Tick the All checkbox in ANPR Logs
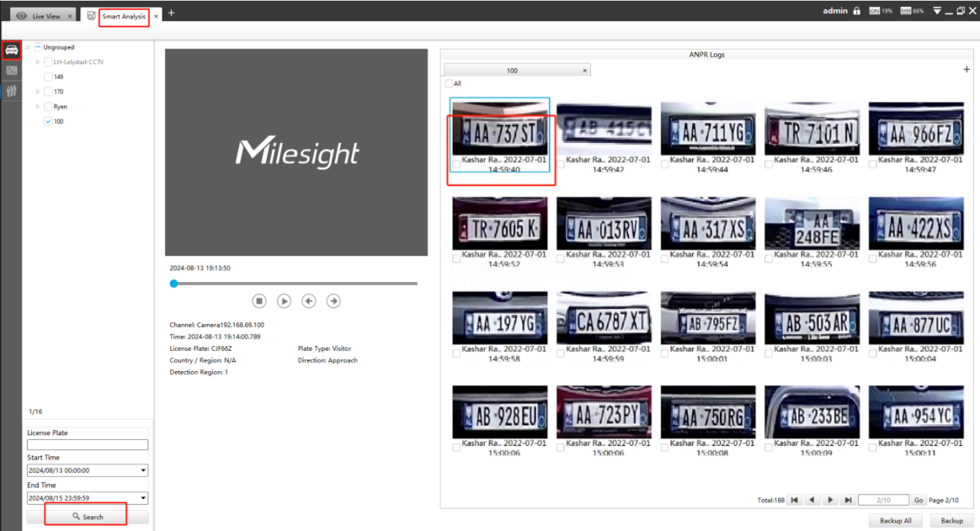This screenshot has height=531, width=980. 449,83
